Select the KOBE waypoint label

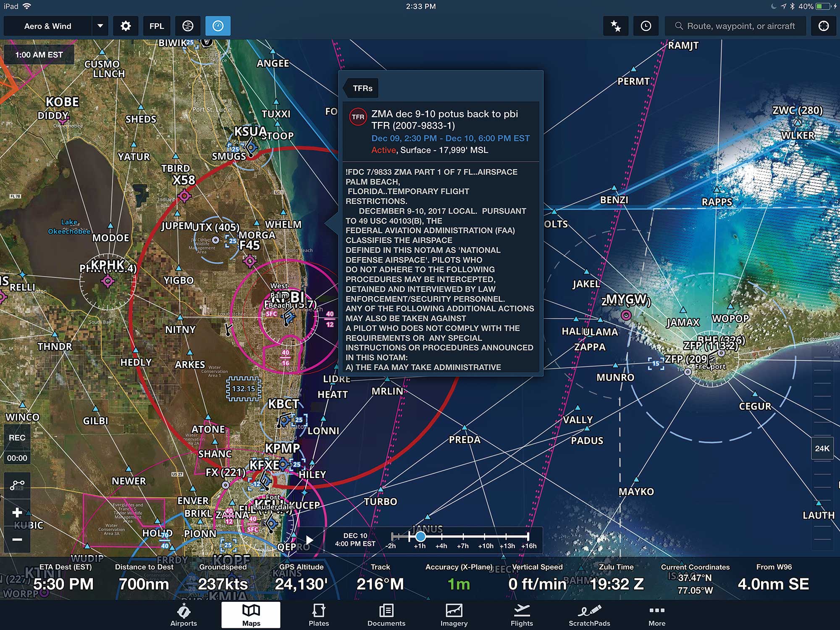point(62,102)
